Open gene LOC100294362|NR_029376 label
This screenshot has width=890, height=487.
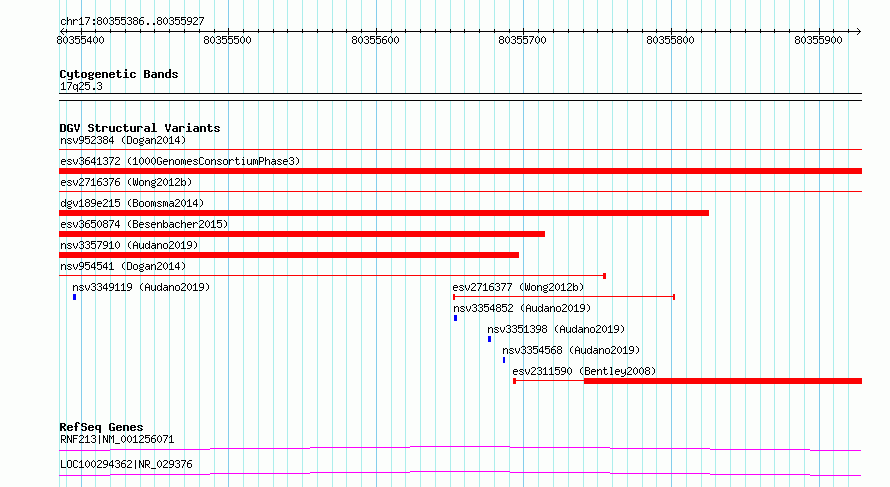126,464
